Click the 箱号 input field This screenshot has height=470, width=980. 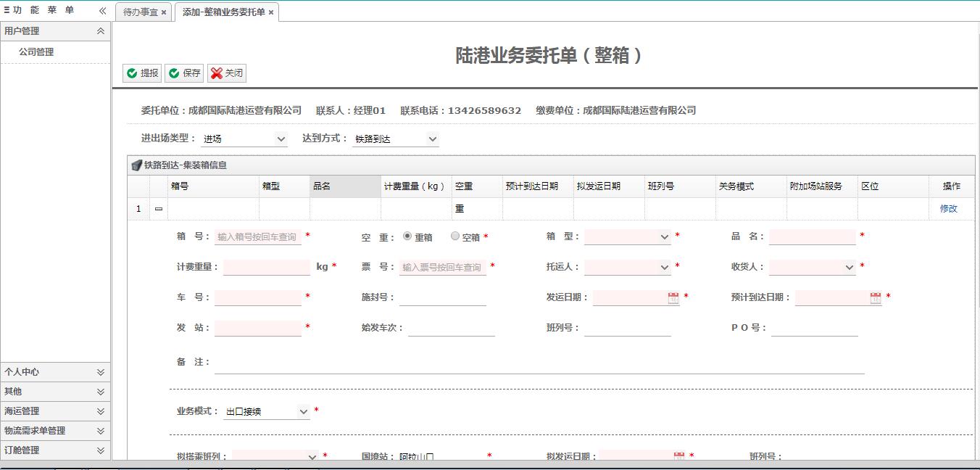pos(257,237)
